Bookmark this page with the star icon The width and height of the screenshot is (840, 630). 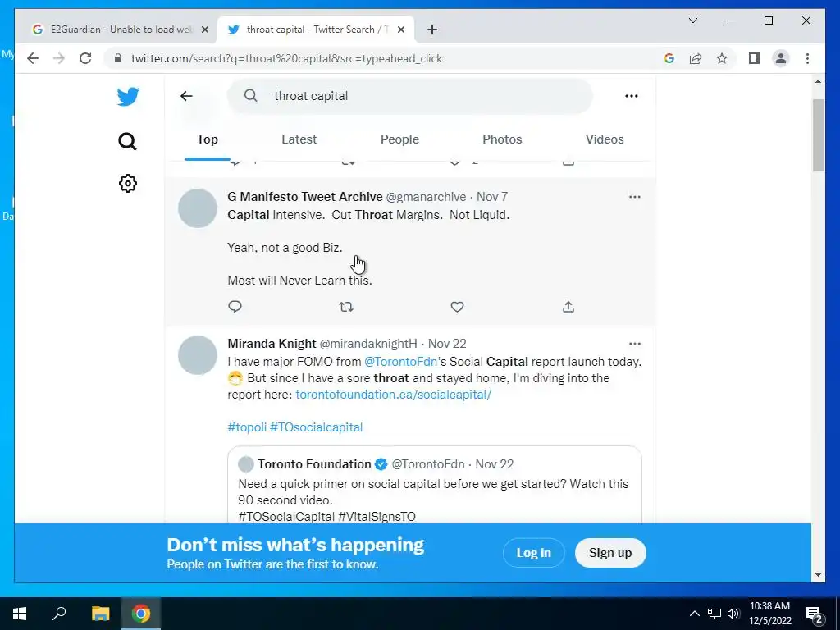pyautogui.click(x=722, y=58)
